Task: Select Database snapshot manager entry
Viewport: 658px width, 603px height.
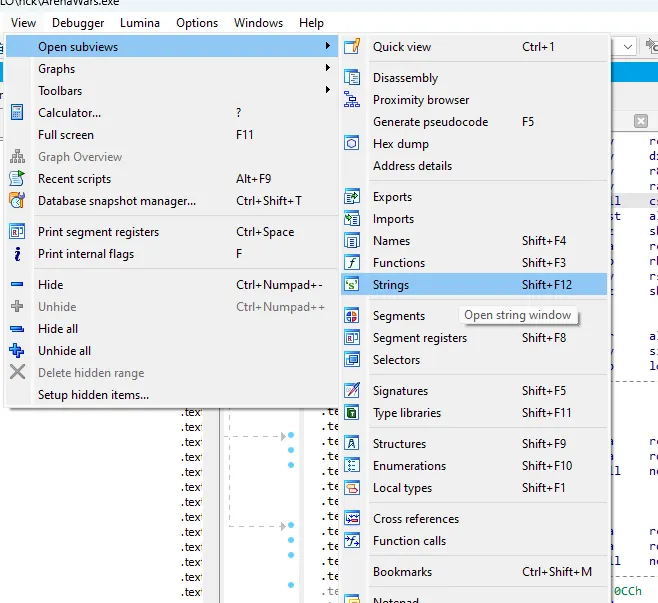Action: click(x=116, y=201)
